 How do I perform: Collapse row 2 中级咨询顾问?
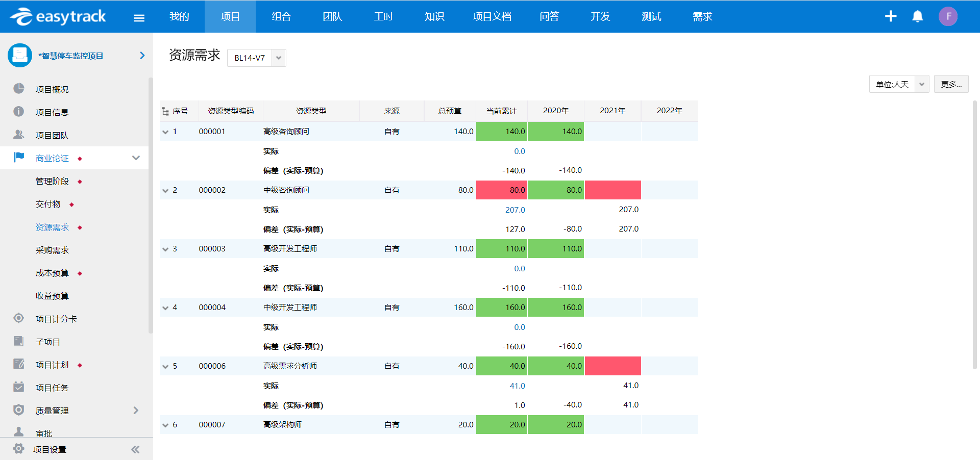[165, 190]
